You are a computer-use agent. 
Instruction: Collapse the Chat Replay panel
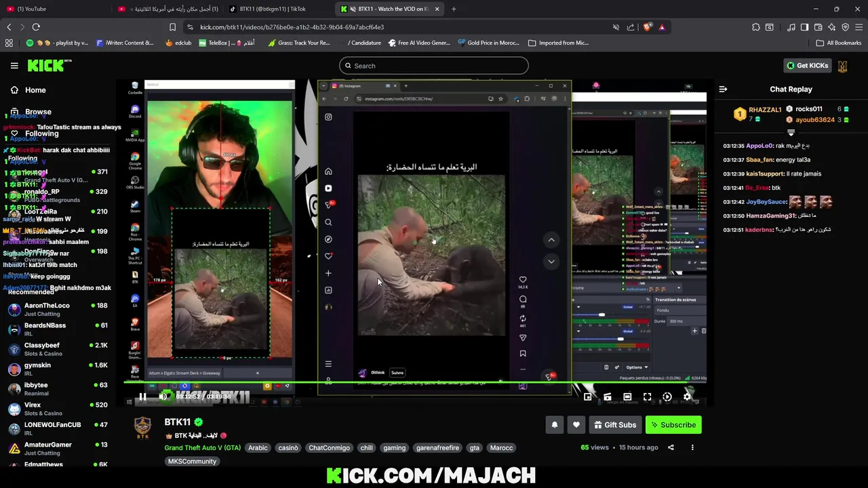723,89
